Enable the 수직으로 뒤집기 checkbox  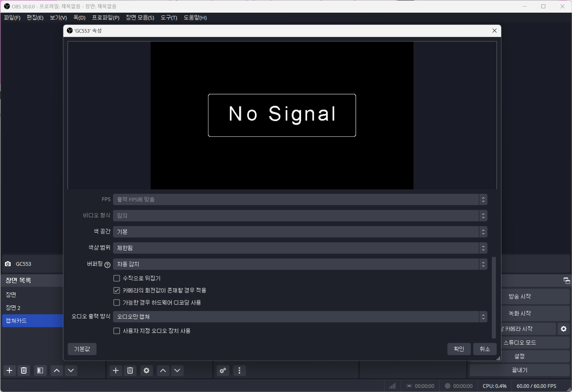click(x=117, y=278)
